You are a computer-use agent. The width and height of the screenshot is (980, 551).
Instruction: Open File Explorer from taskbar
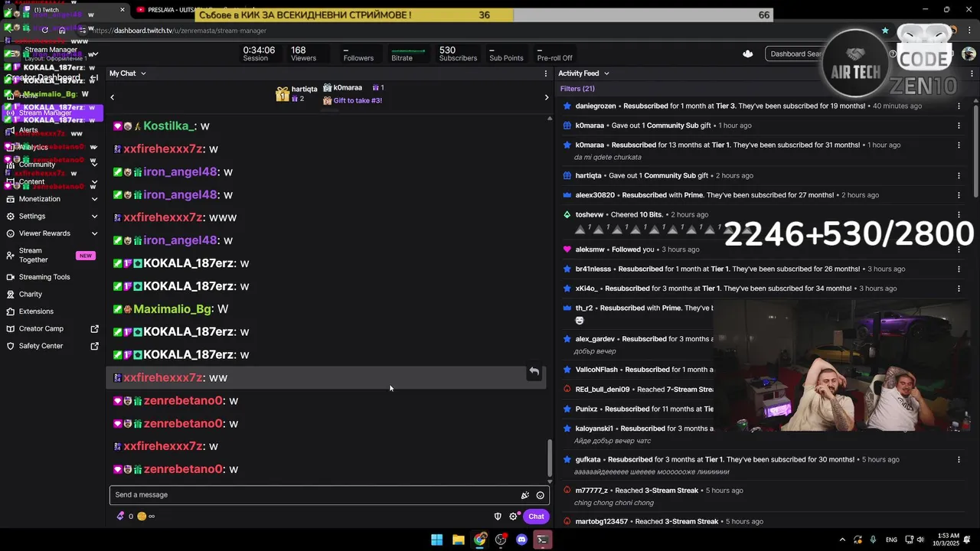pyautogui.click(x=458, y=540)
